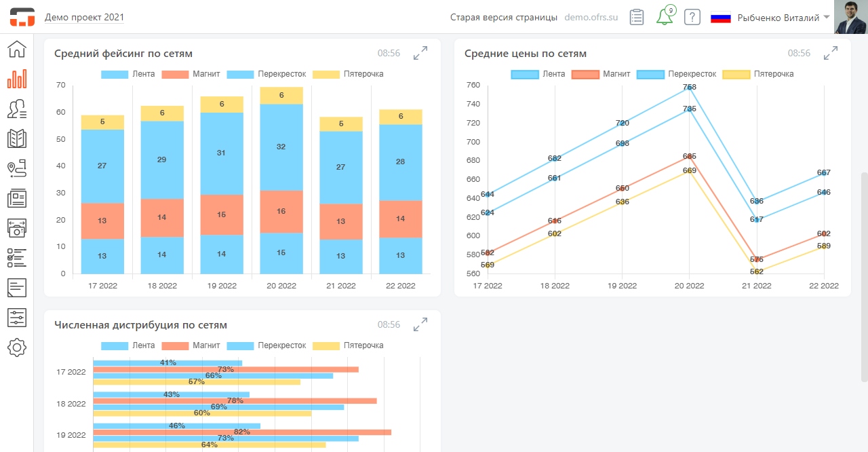
Task: Click the page vertical scrollbar
Action: [x=864, y=271]
